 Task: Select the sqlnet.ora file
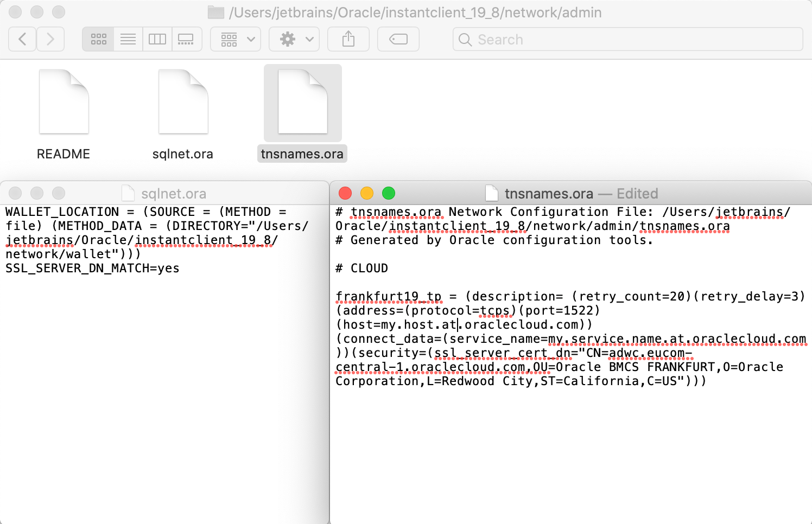(183, 102)
